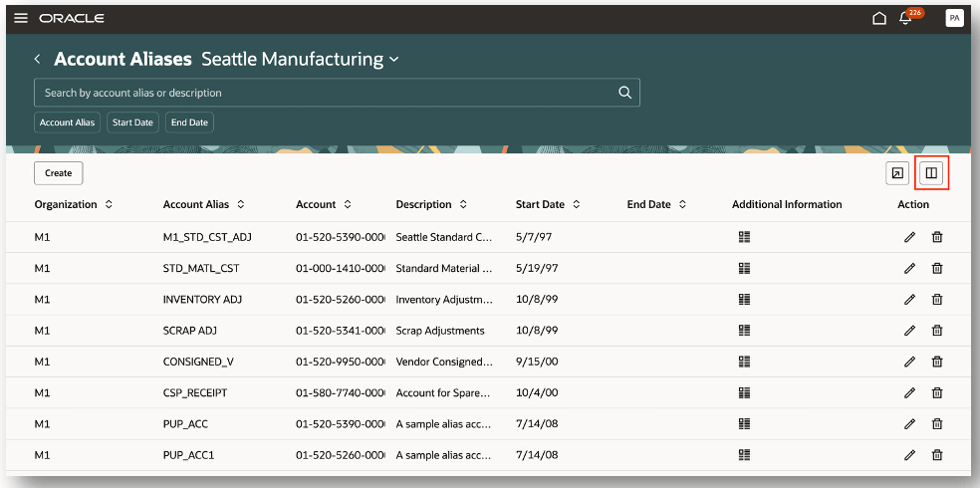Sort by Description column
Image resolution: width=980 pixels, height=488 pixels.
[x=463, y=204]
